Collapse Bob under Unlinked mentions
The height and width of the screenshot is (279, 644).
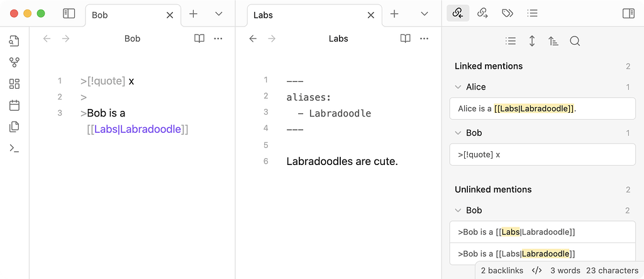(458, 210)
